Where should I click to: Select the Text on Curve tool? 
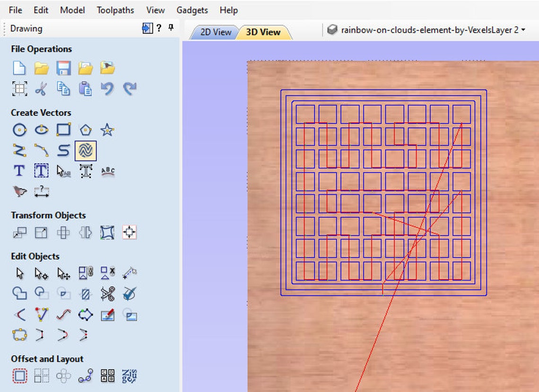tap(107, 171)
